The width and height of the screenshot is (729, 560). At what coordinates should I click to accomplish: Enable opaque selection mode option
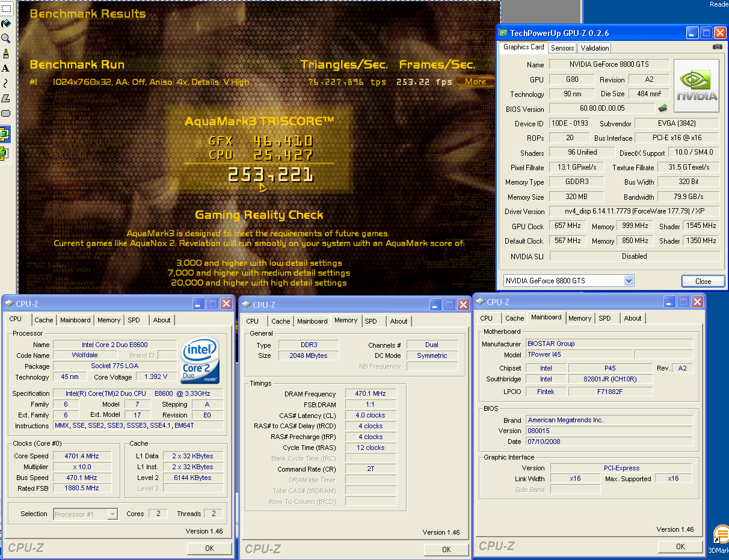click(x=5, y=134)
